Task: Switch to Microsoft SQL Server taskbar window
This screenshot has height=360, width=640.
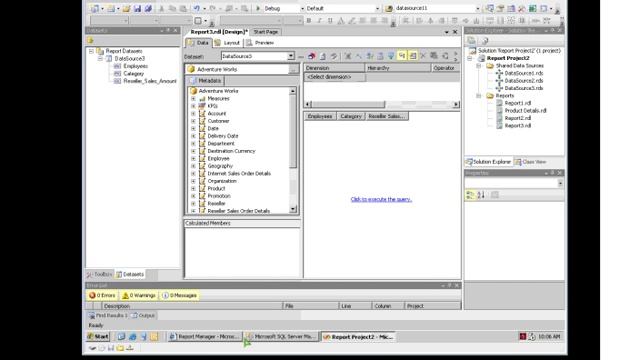Action: [281, 337]
